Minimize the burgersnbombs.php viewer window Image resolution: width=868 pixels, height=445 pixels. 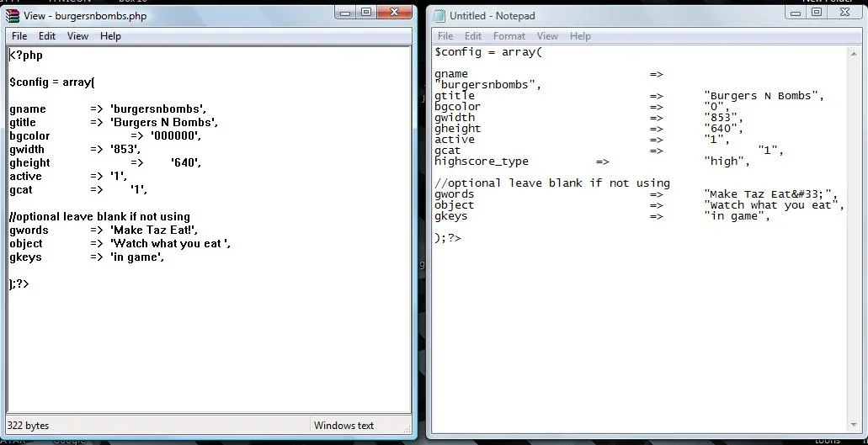(345, 12)
